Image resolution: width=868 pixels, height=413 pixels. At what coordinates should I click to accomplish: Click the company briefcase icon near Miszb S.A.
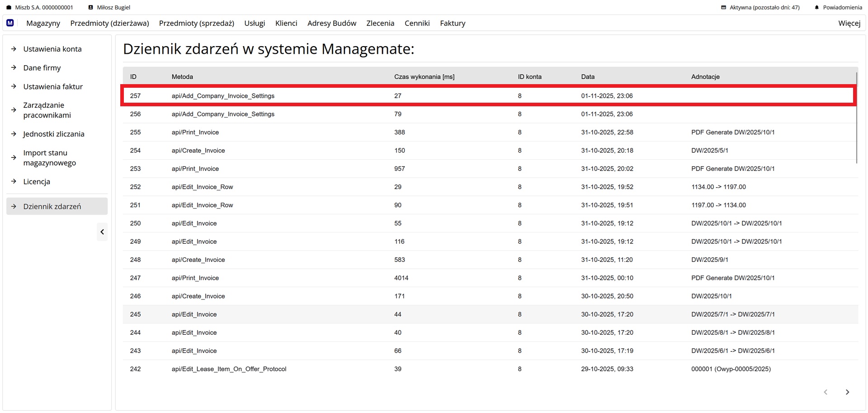click(x=9, y=8)
